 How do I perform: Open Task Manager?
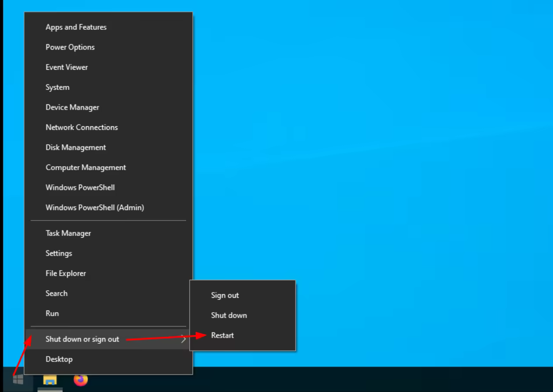pos(68,233)
